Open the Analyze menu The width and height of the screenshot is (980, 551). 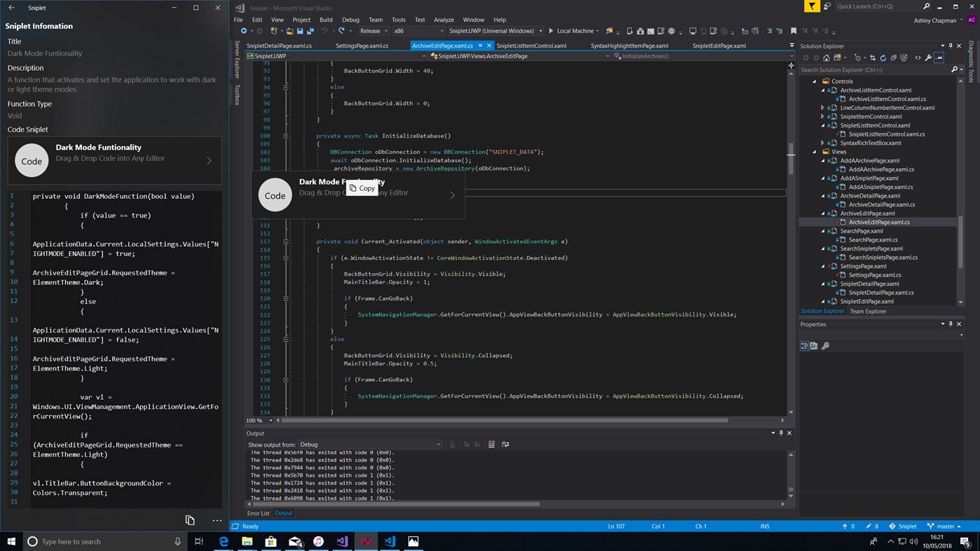click(x=443, y=20)
